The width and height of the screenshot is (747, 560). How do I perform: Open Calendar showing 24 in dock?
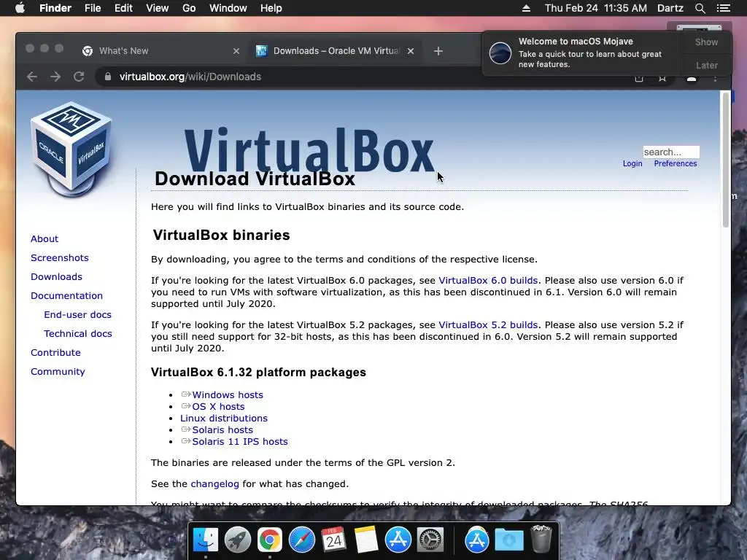pos(333,540)
